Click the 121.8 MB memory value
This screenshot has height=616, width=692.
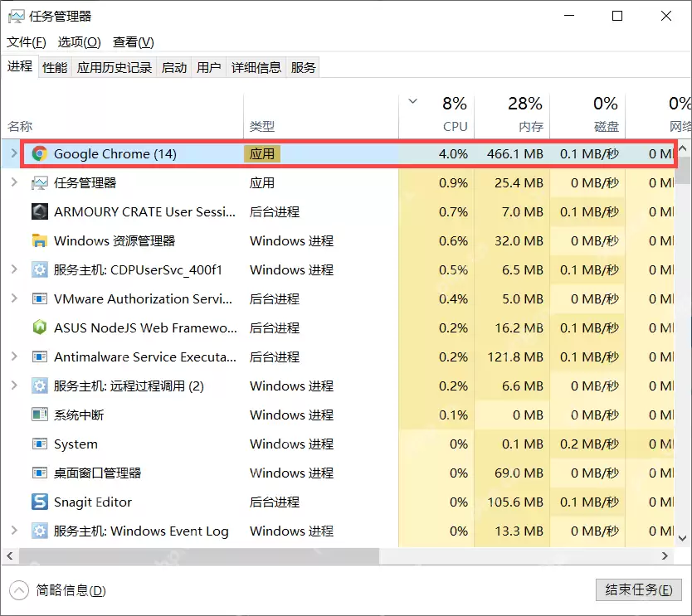(x=515, y=357)
